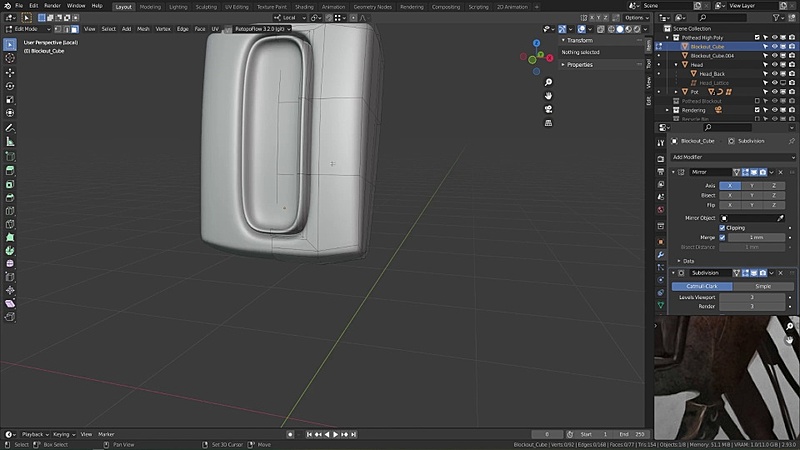Activate the Scale tool
Screen dimensions: 800x450
[x=10, y=99]
